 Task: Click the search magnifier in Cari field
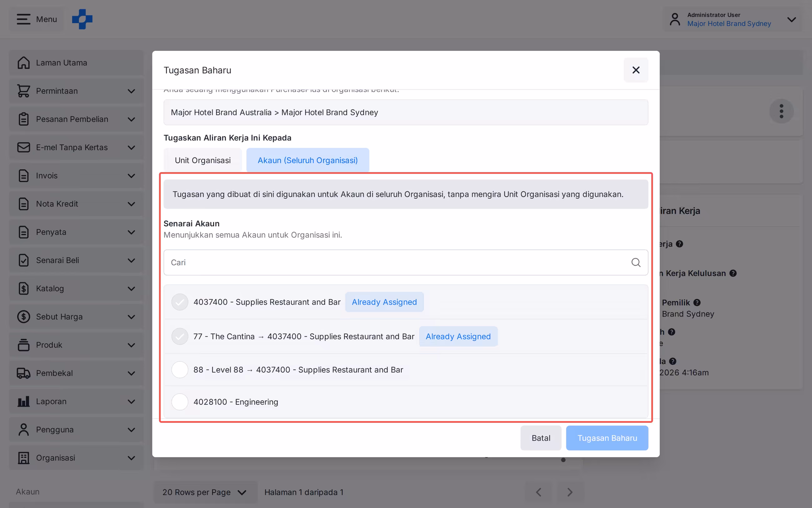(x=636, y=262)
